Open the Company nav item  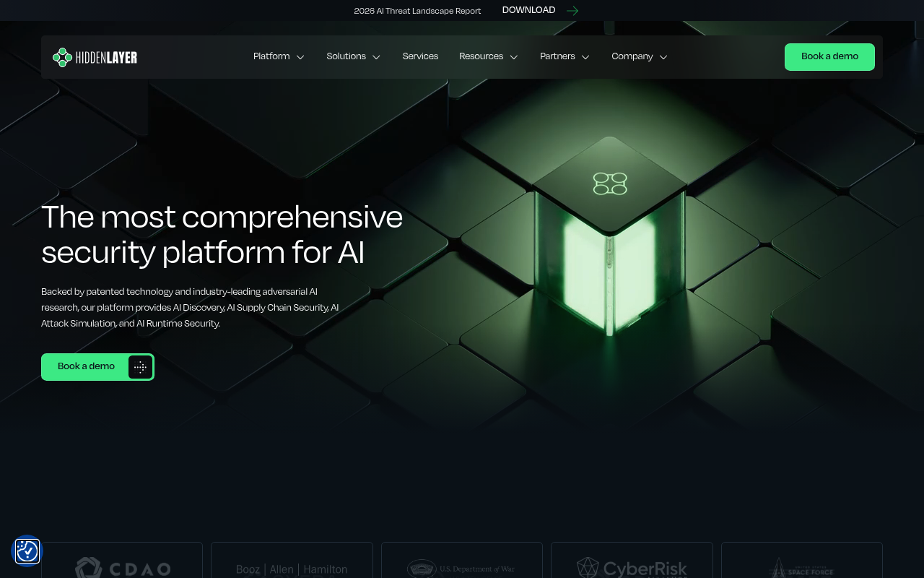[632, 56]
